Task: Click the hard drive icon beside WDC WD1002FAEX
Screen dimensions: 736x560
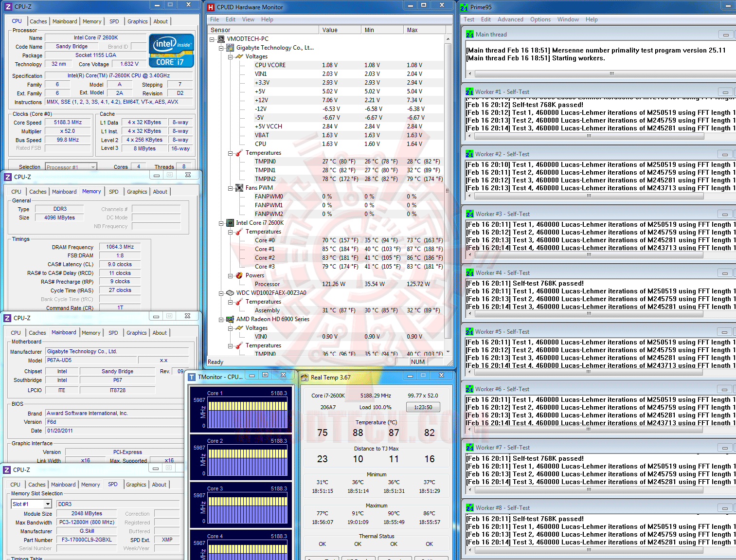Action: (x=230, y=293)
